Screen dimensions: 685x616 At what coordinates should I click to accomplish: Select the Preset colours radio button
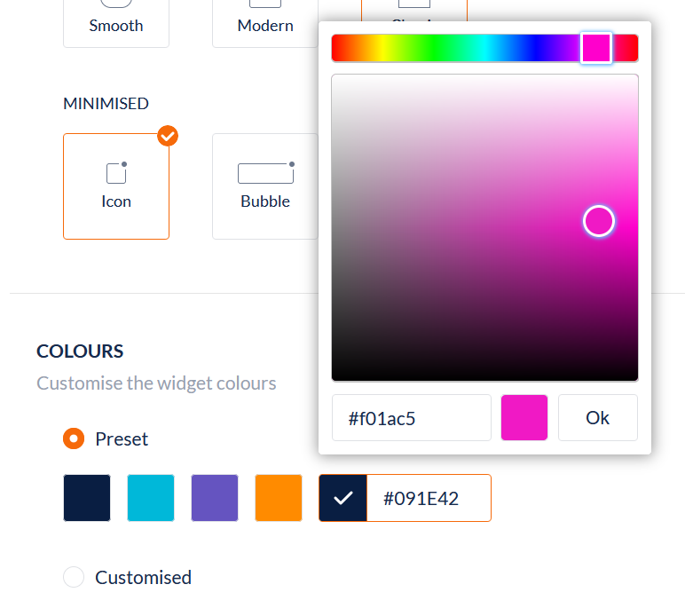(x=75, y=438)
